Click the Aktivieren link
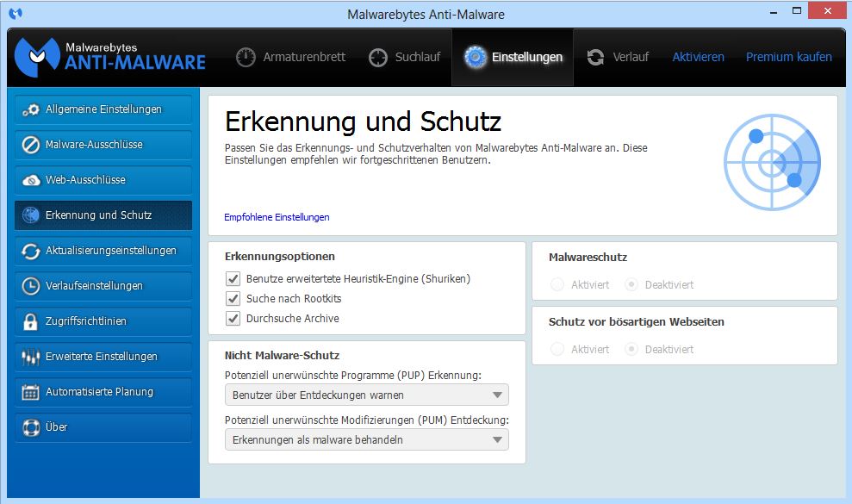The width and height of the screenshot is (852, 504). click(699, 57)
